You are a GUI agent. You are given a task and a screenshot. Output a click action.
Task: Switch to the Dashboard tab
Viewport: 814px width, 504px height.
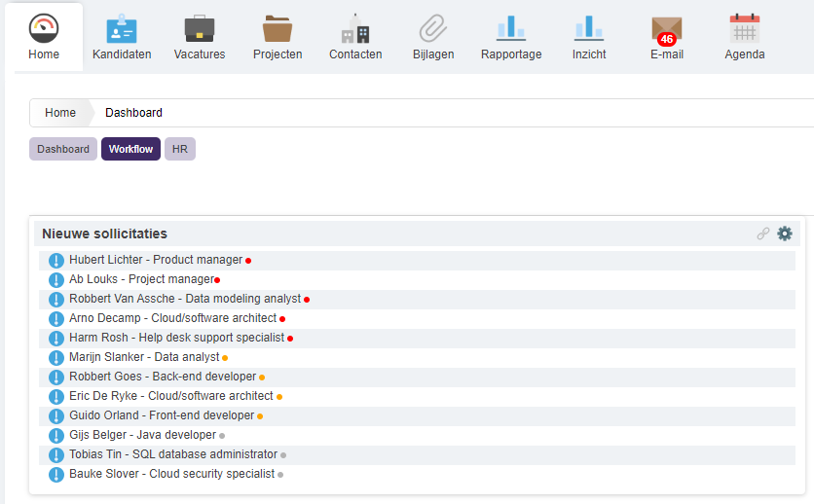tap(63, 149)
